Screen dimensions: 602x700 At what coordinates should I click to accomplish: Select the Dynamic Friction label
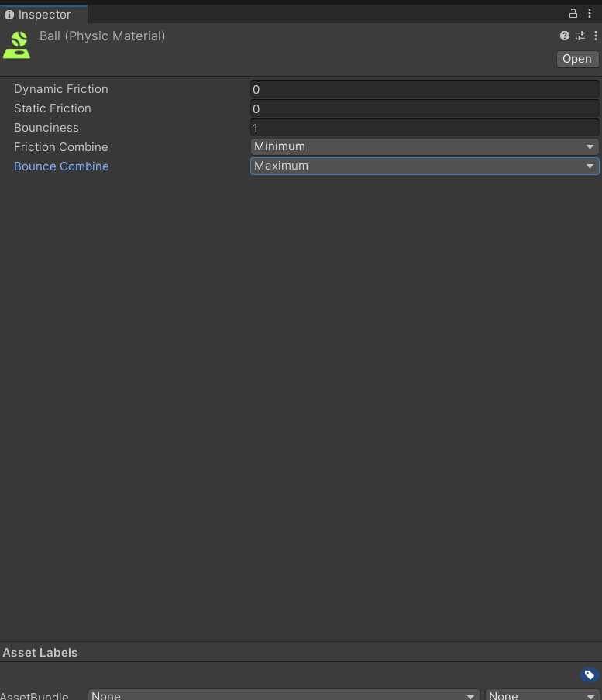[x=60, y=89]
